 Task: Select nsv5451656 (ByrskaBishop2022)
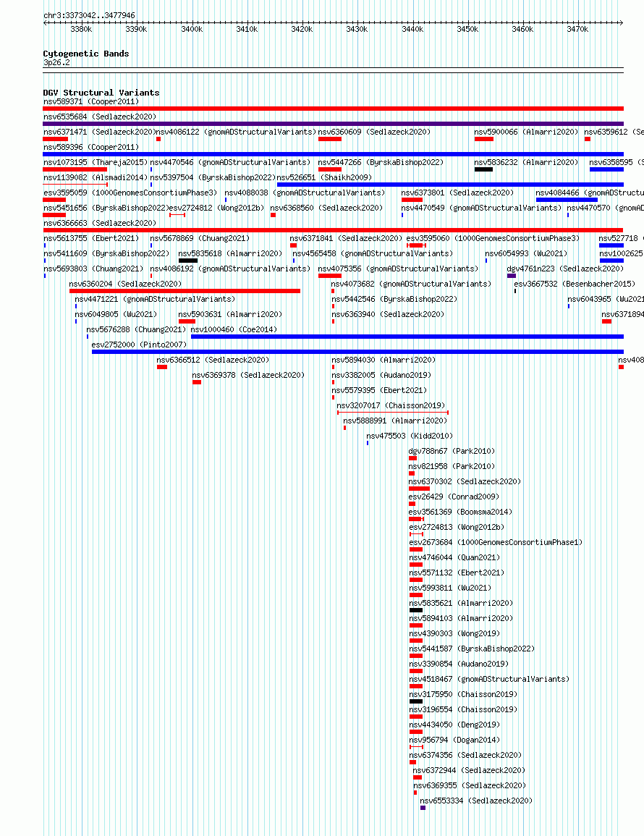106,208
